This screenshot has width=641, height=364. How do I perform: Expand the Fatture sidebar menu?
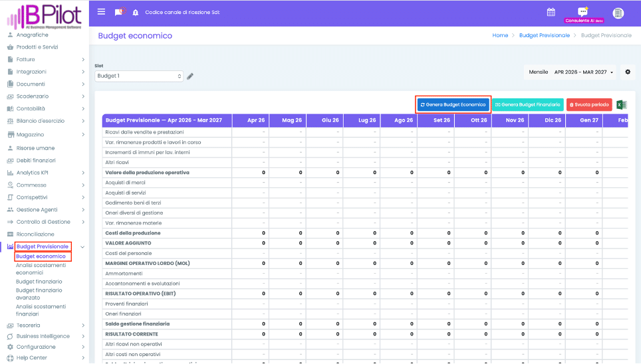coord(45,60)
